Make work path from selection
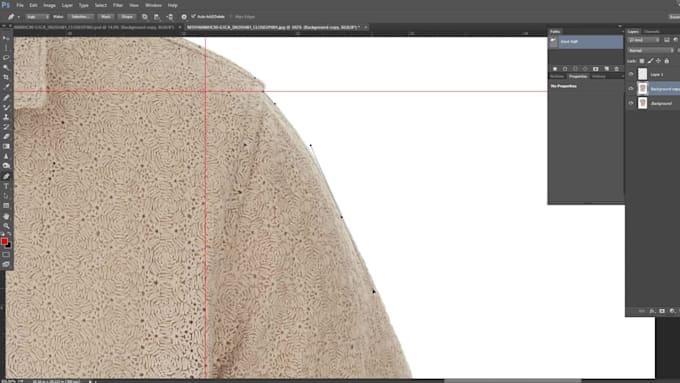 [585, 69]
